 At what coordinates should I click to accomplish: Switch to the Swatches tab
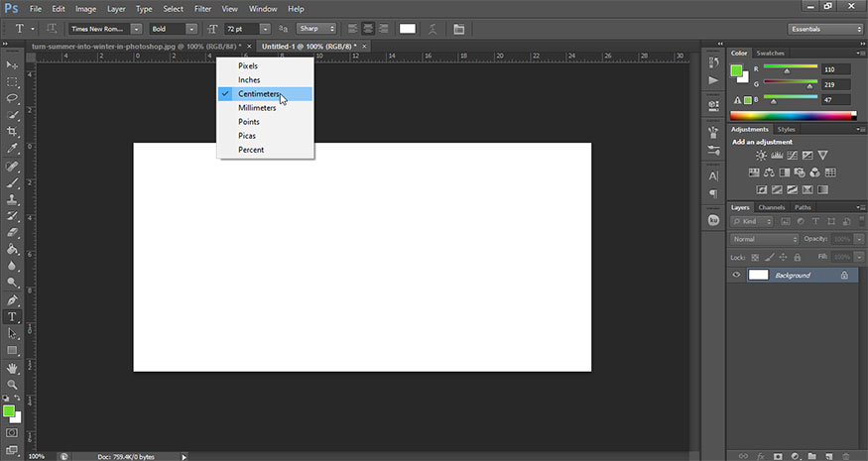(x=770, y=54)
